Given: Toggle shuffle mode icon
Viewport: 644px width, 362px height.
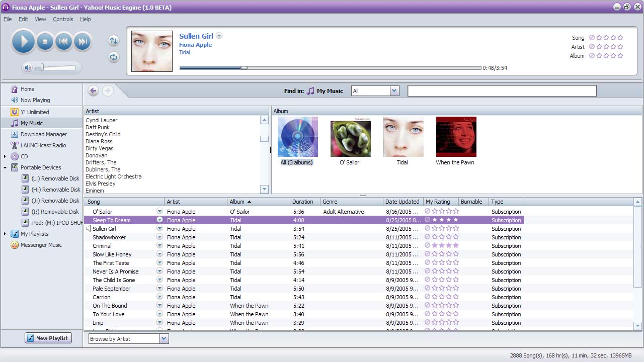Looking at the screenshot, I should pyautogui.click(x=114, y=41).
